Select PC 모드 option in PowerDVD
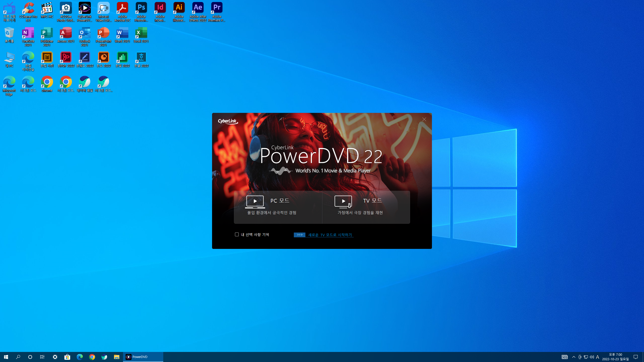Viewport: 644px width, 362px height. [278, 207]
